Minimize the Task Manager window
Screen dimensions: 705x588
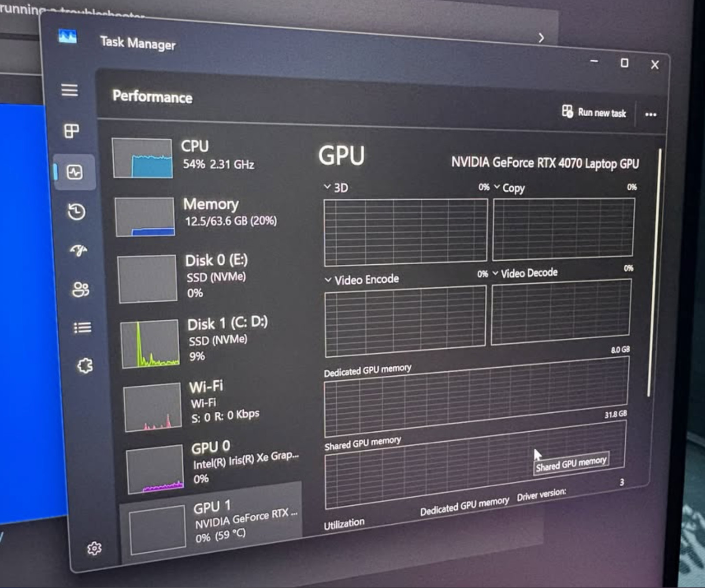click(x=594, y=61)
